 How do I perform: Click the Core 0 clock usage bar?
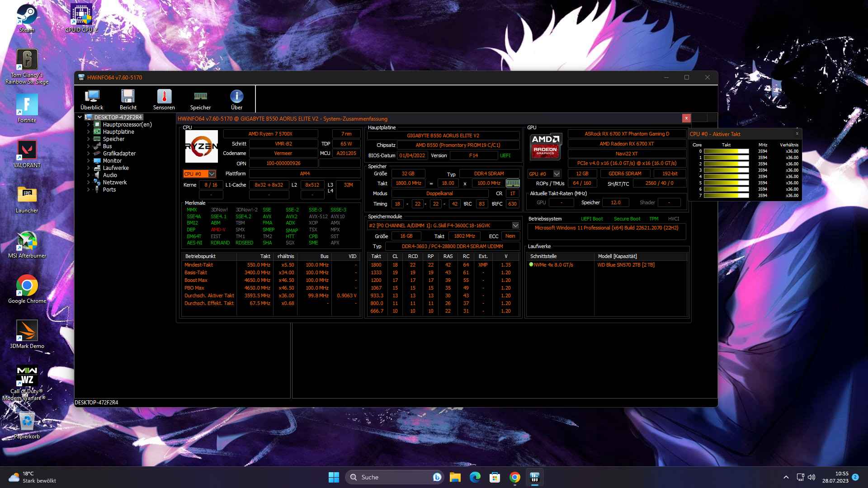(726, 151)
